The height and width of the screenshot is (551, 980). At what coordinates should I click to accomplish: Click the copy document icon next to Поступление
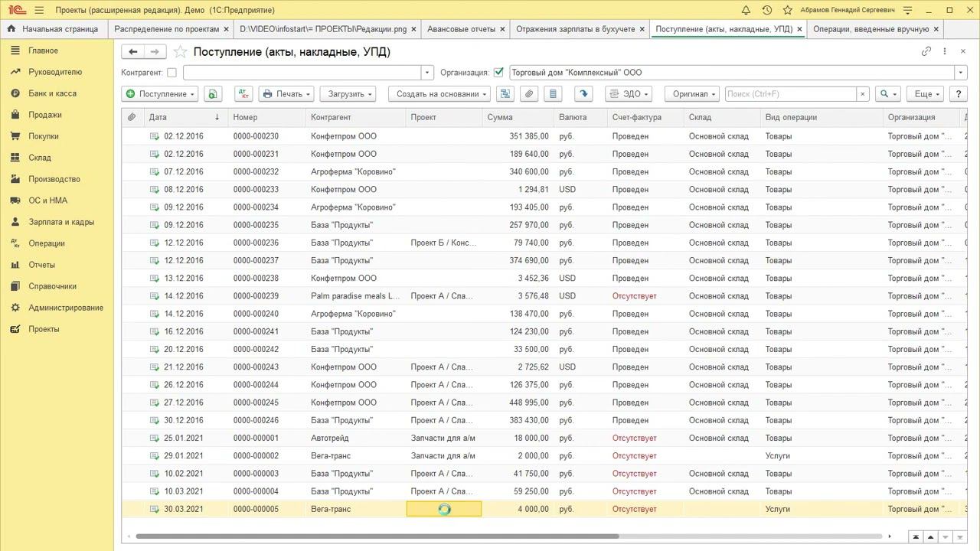tap(213, 94)
